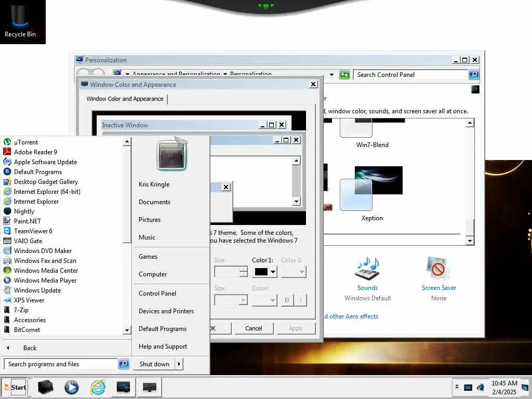Open the address bar history dropdown
This screenshot has height=399, width=532.
(331, 75)
